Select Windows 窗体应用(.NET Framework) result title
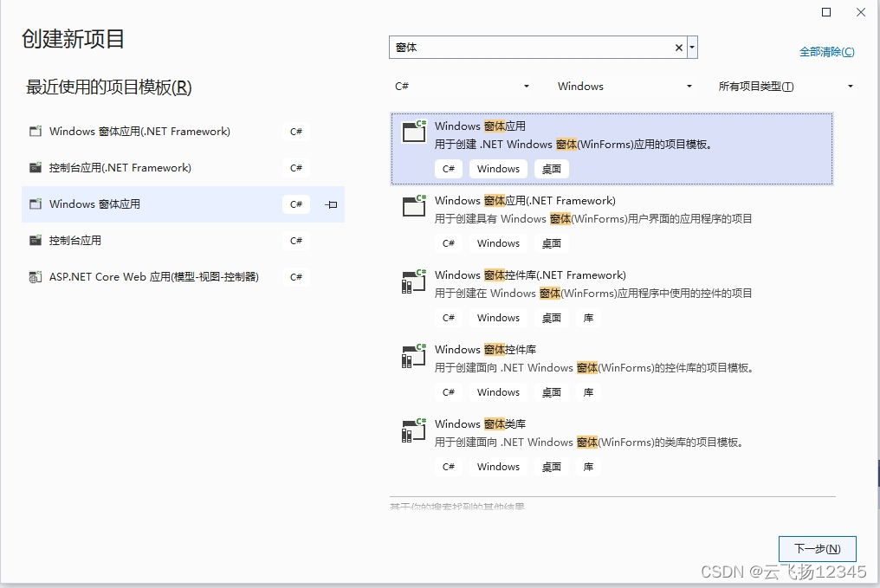 tap(525, 201)
